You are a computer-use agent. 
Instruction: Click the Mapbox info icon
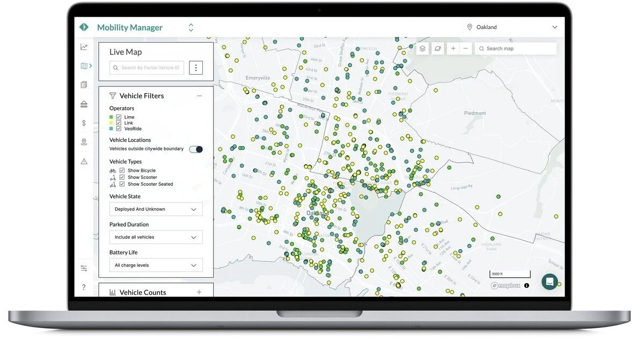pos(526,286)
